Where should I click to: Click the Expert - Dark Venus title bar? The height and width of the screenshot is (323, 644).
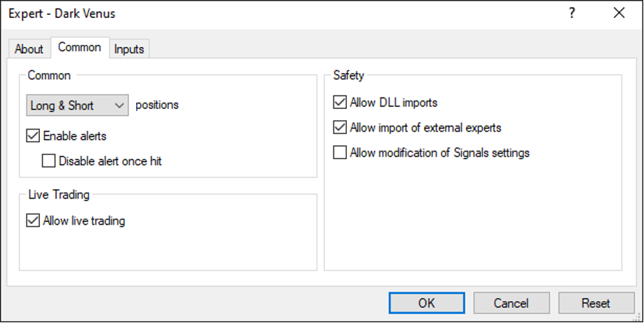(x=214, y=13)
